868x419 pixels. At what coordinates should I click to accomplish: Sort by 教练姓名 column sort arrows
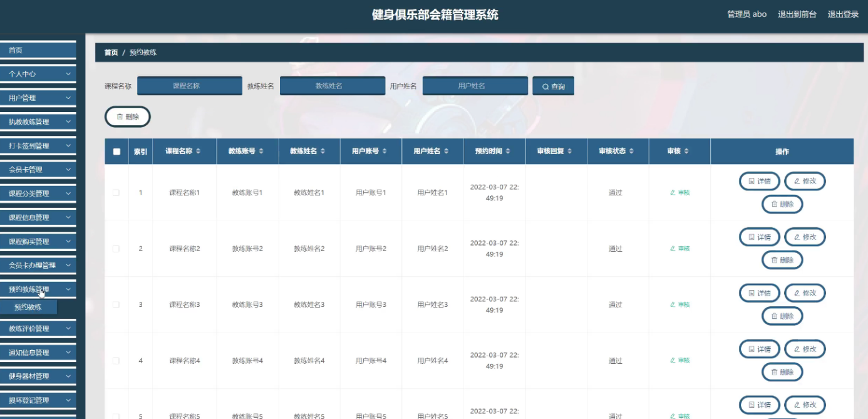[x=323, y=152]
